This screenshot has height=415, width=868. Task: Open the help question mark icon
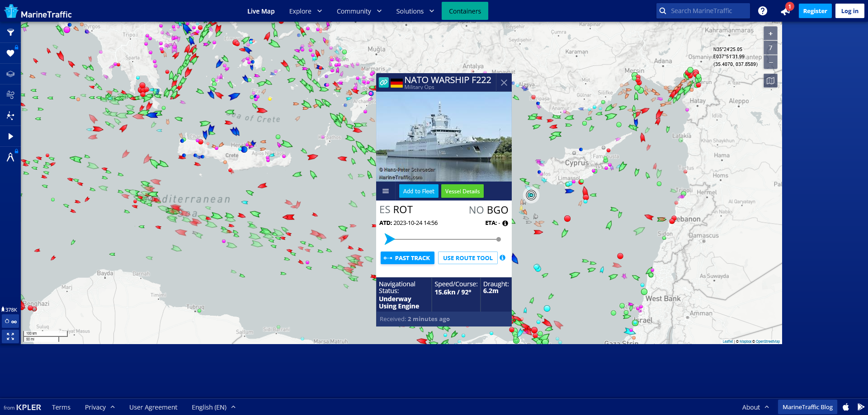[x=763, y=11]
